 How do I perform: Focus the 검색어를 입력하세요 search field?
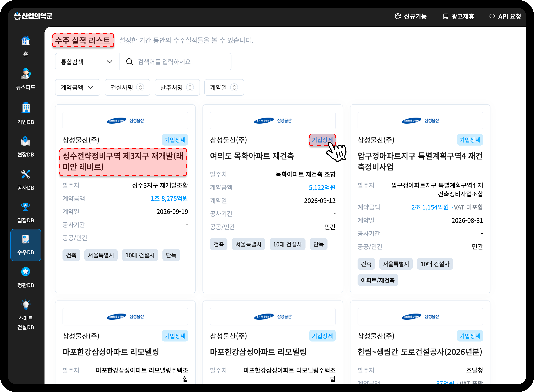tap(175, 62)
